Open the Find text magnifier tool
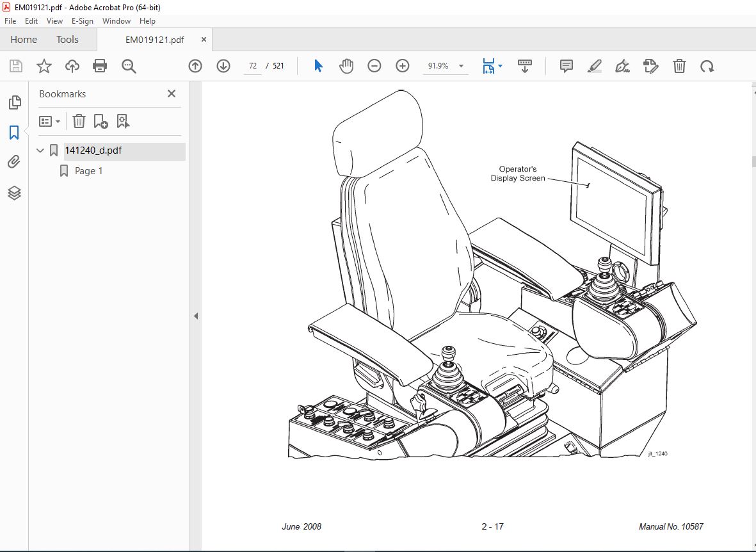 tap(129, 66)
